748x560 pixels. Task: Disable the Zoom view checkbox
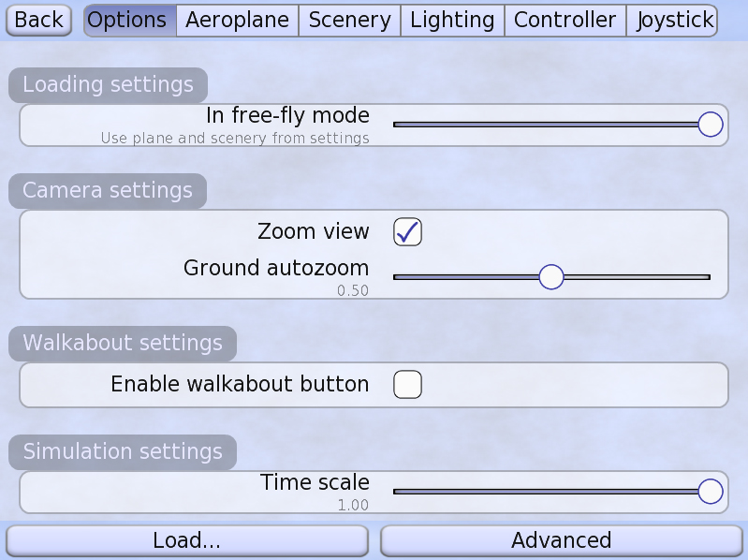[407, 231]
